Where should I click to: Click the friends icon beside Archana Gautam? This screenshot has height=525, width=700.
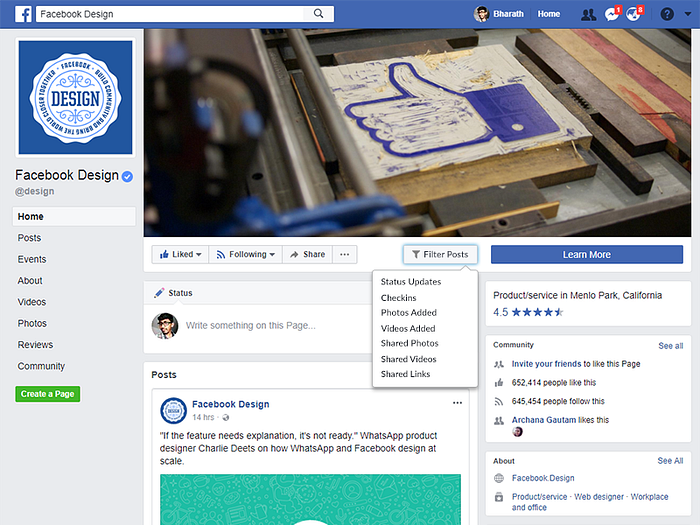click(x=499, y=421)
